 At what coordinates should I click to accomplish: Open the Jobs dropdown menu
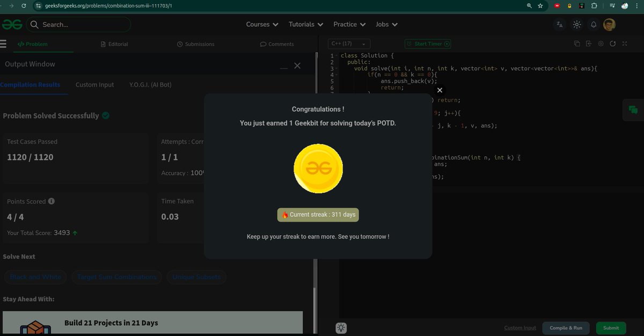(386, 24)
